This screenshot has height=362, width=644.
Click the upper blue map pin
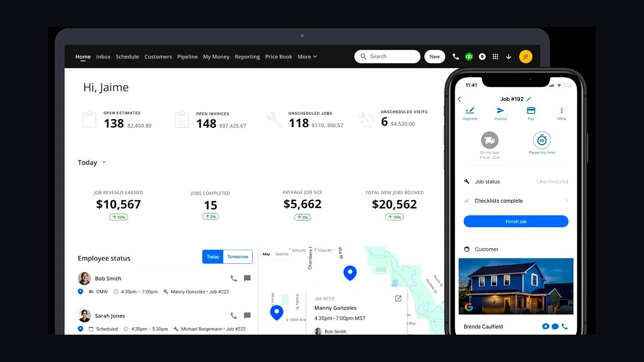click(350, 272)
